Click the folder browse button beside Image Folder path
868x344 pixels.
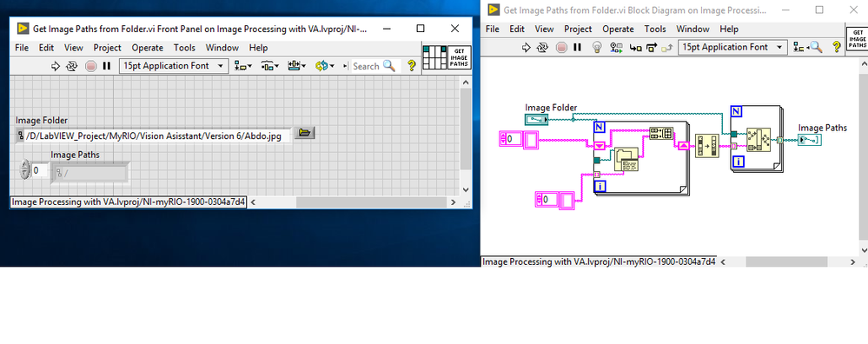click(304, 133)
